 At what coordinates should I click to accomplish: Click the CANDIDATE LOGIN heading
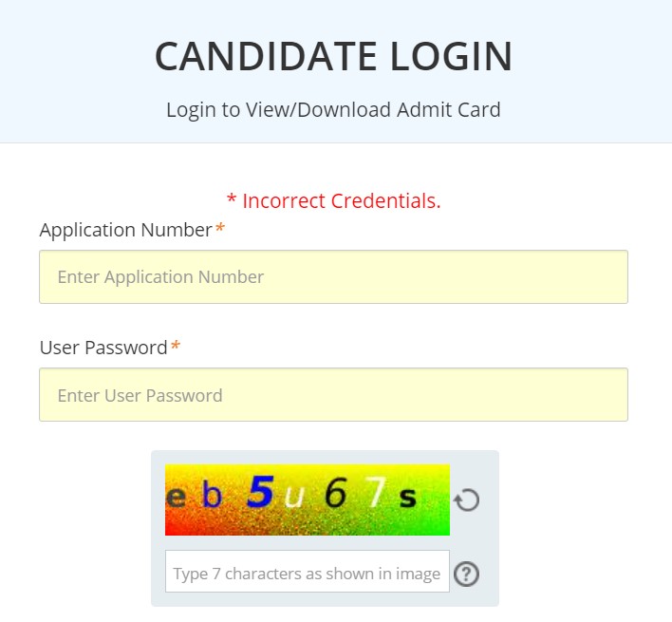[x=333, y=56]
